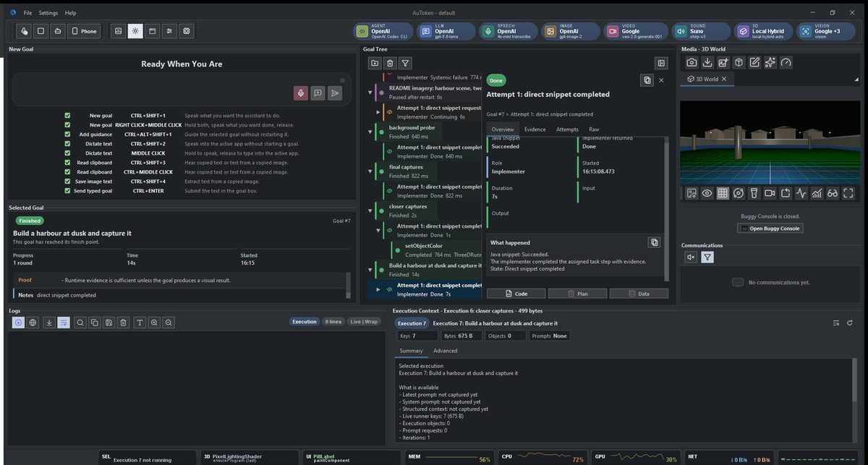The height and width of the screenshot is (465, 868).
Task: Click the zoom in icon in Logs toolbar
Action: pos(154,323)
